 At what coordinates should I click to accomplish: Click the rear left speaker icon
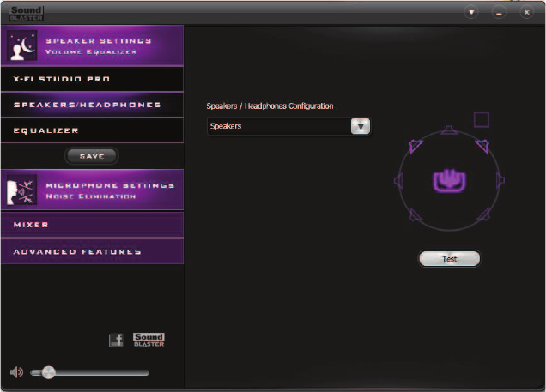pos(415,215)
